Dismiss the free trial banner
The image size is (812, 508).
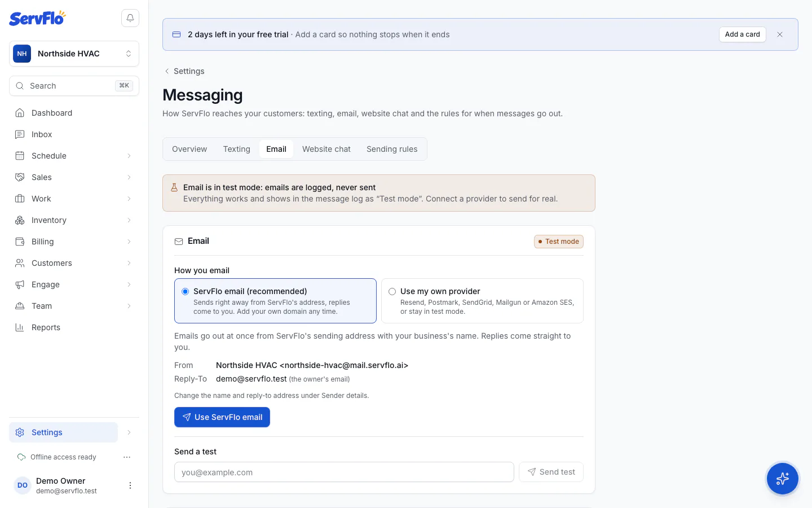coord(780,34)
